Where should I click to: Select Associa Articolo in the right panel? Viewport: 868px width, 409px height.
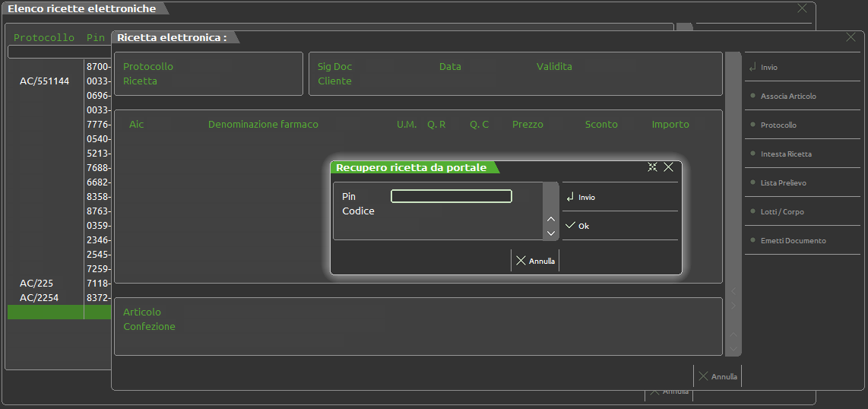coord(787,97)
